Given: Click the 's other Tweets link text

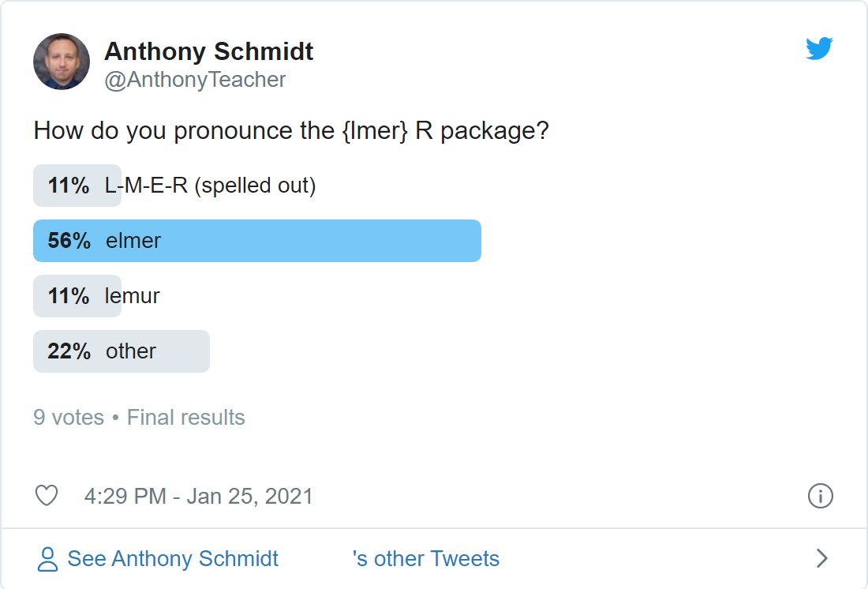Looking at the screenshot, I should coord(425,558).
